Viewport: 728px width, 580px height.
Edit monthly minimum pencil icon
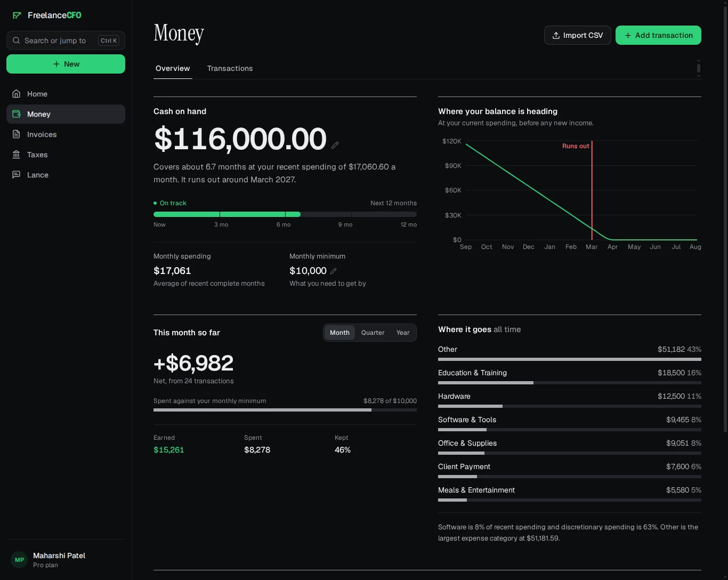pyautogui.click(x=334, y=271)
